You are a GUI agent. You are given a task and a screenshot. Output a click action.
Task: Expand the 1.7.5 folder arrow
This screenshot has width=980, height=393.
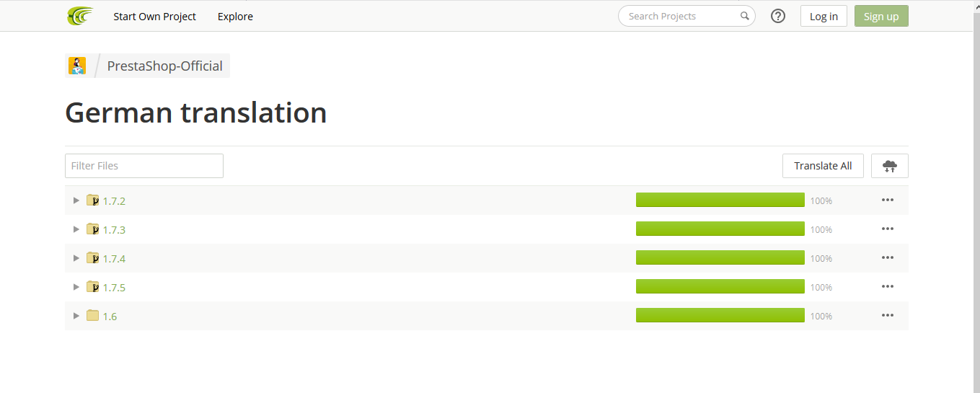point(76,286)
